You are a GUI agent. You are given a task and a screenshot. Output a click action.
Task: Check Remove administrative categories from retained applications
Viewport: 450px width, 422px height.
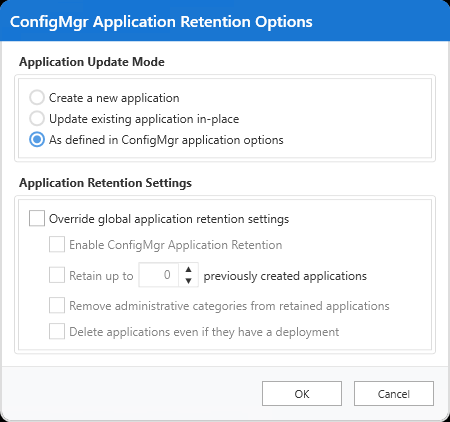click(57, 305)
